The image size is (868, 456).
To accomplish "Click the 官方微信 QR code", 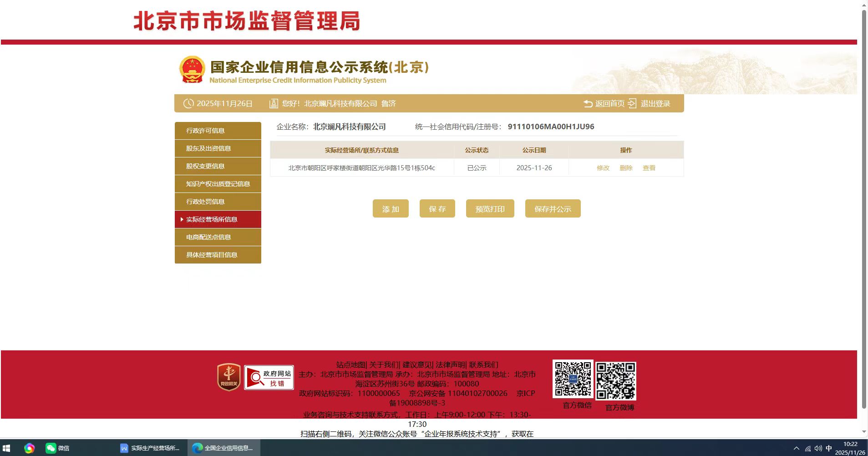I will (573, 379).
